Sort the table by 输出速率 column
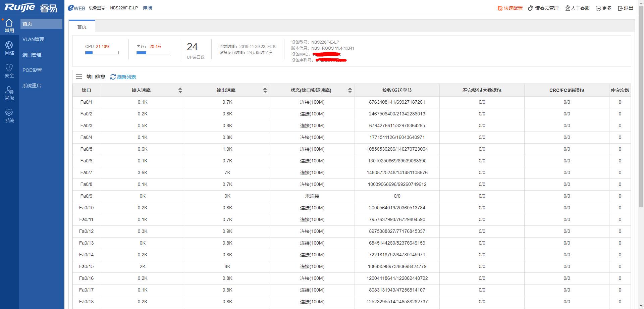This screenshot has height=309, width=644. pyautogui.click(x=265, y=90)
